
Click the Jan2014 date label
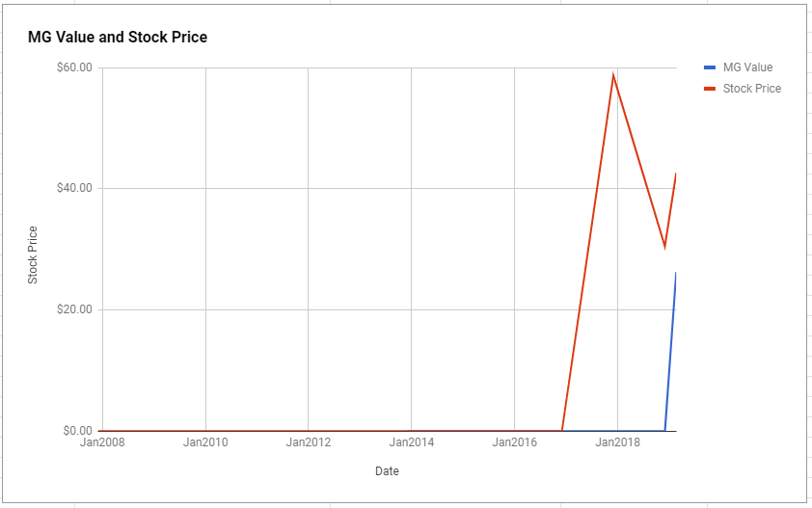[x=411, y=442]
